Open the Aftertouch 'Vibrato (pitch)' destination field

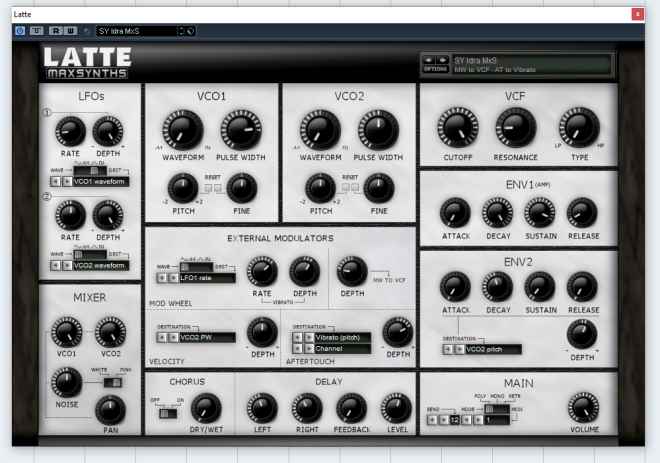tap(343, 338)
